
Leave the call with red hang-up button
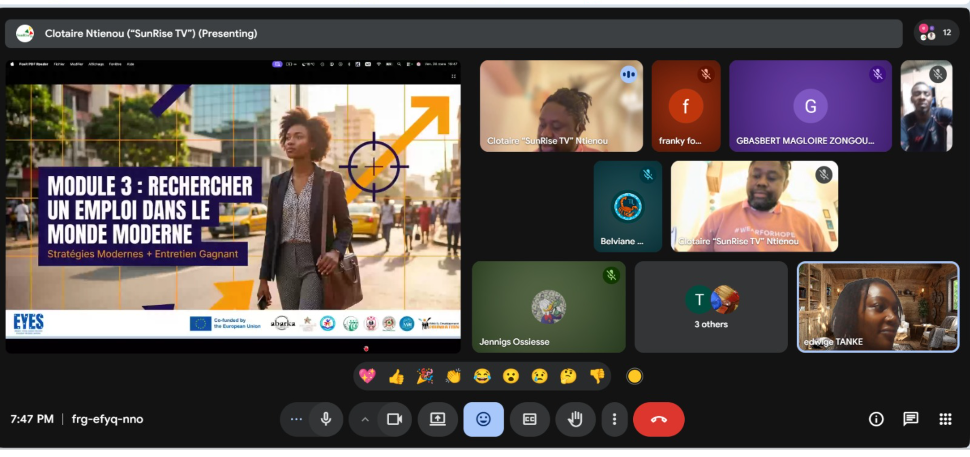coord(658,419)
